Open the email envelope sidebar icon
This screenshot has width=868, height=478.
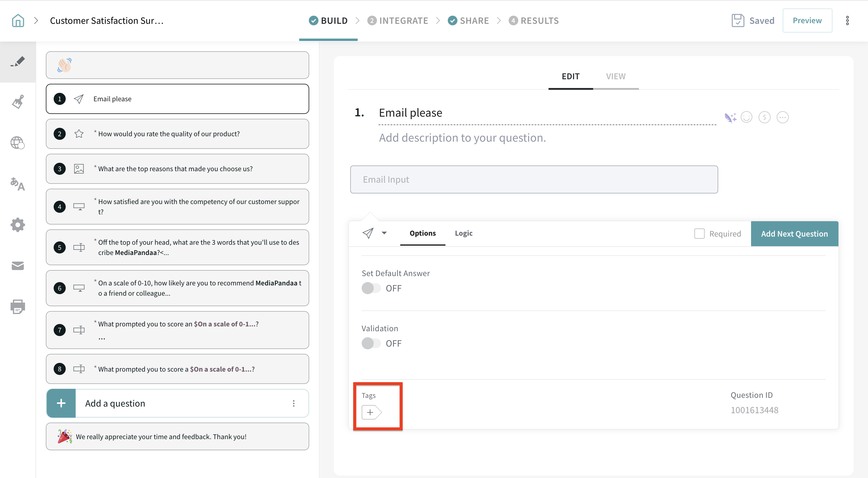coord(18,266)
